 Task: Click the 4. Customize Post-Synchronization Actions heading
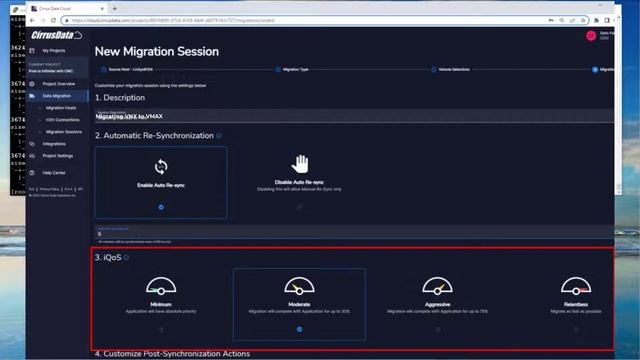(x=172, y=354)
